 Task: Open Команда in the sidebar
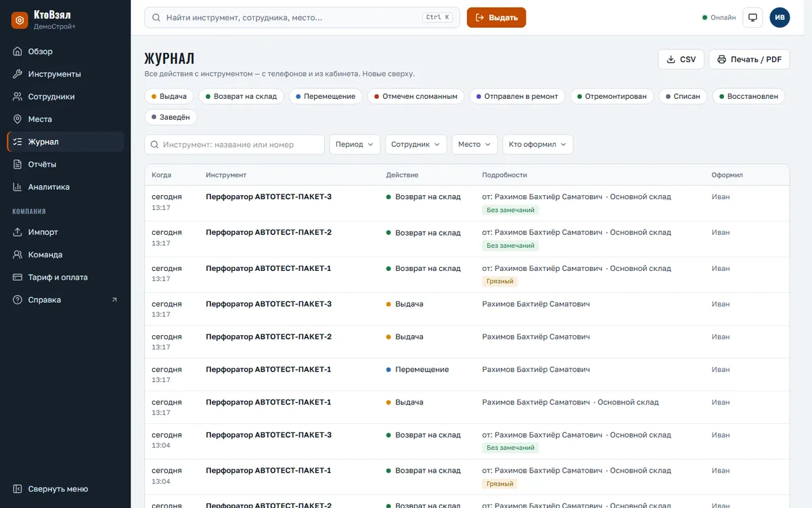[66, 255]
